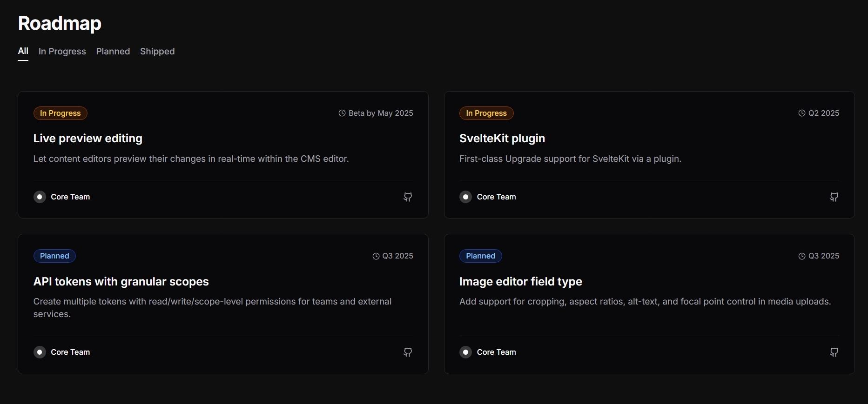The width and height of the screenshot is (868, 404).
Task: Open GitHub link on Image editor field card
Action: click(x=834, y=352)
